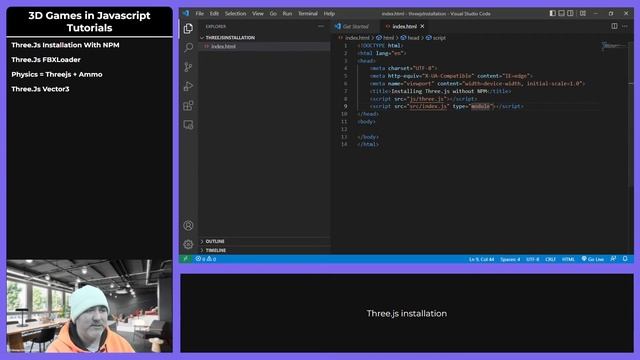Click 'Three.Js Vector3' tutorial item
This screenshot has width=640, height=360.
point(40,89)
